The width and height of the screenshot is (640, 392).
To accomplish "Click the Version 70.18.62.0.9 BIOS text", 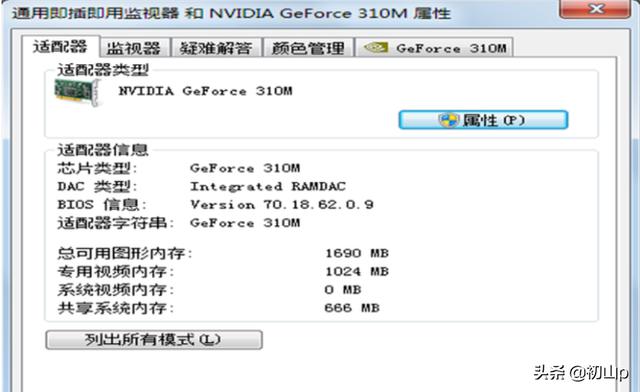I will pos(282,204).
